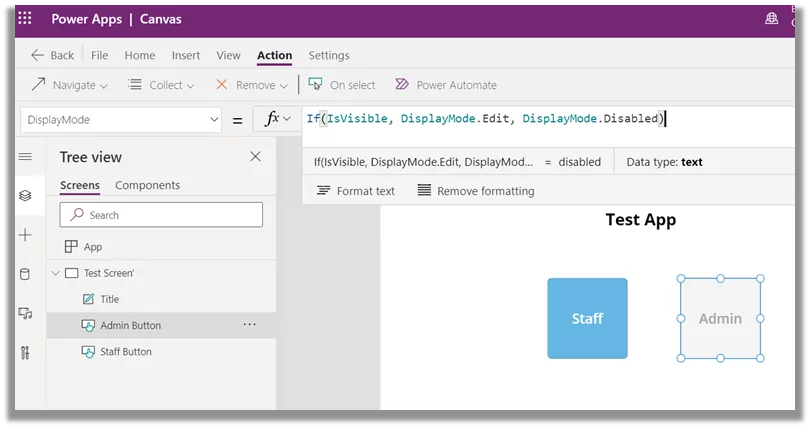The height and width of the screenshot is (428, 810).
Task: Click the Navigate arrow icon
Action: [38, 84]
